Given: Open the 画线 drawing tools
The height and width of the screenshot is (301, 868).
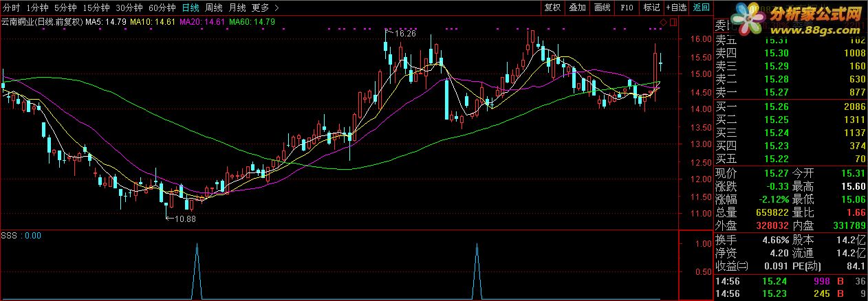Looking at the screenshot, I should point(602,8).
